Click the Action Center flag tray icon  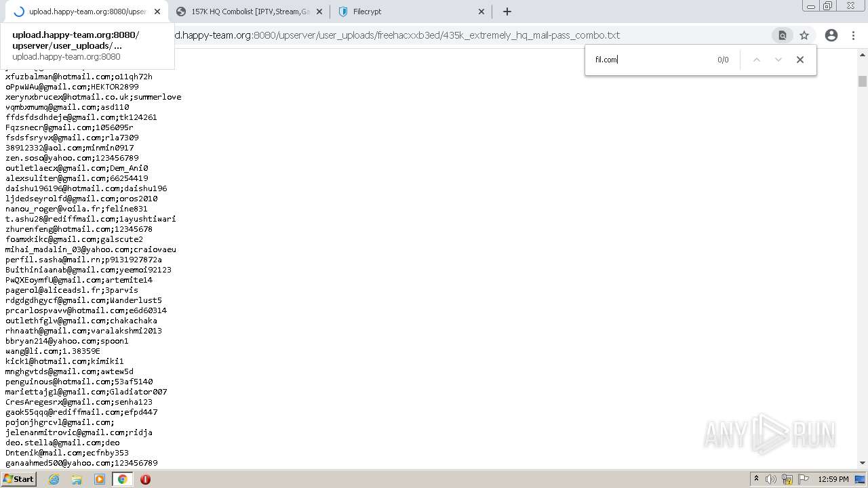804,479
